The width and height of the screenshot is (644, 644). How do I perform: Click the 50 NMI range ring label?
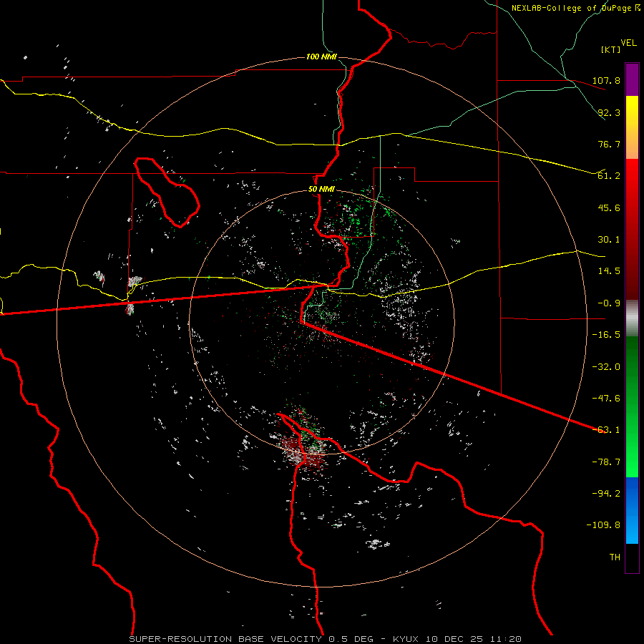click(x=321, y=190)
